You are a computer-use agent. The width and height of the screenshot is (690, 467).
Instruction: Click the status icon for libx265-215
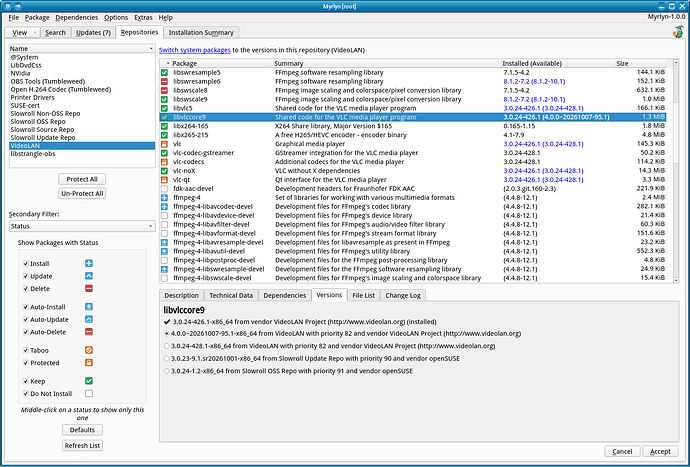coord(164,135)
